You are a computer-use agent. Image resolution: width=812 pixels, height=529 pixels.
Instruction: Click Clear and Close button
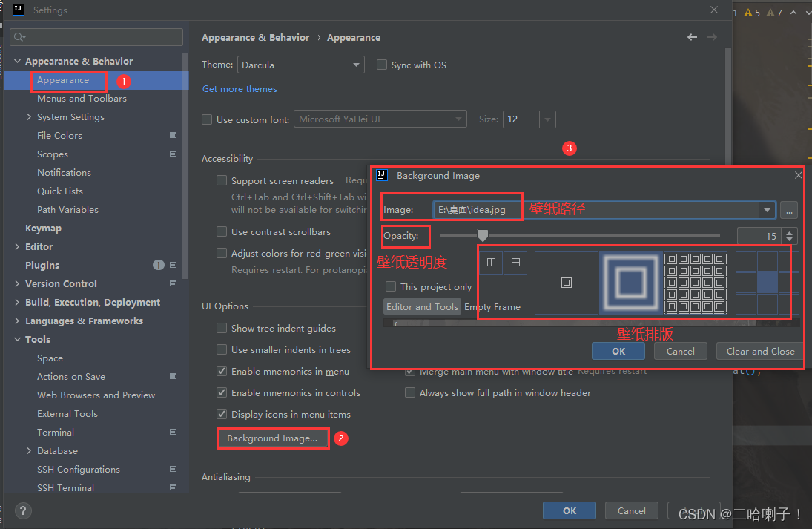coord(760,351)
